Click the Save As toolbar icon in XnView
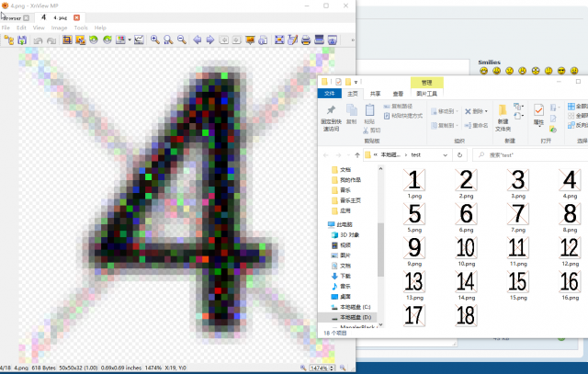The image size is (588, 374). [x=22, y=40]
